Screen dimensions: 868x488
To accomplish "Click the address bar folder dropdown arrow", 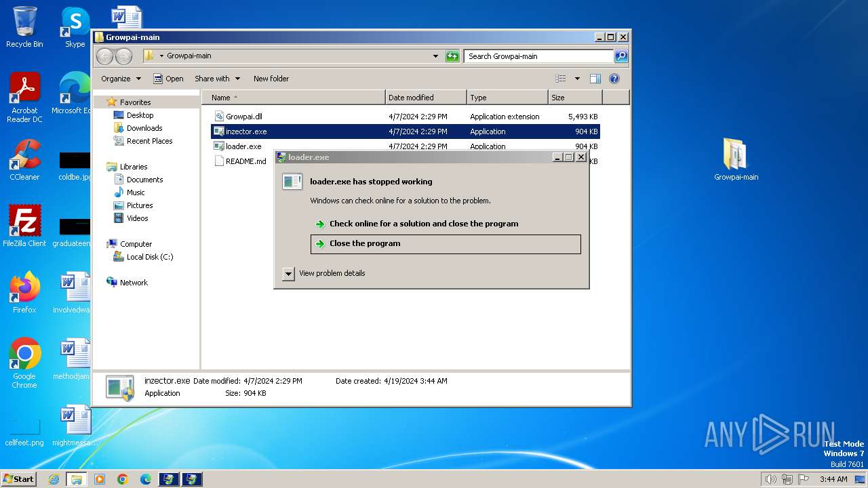I will coord(161,56).
